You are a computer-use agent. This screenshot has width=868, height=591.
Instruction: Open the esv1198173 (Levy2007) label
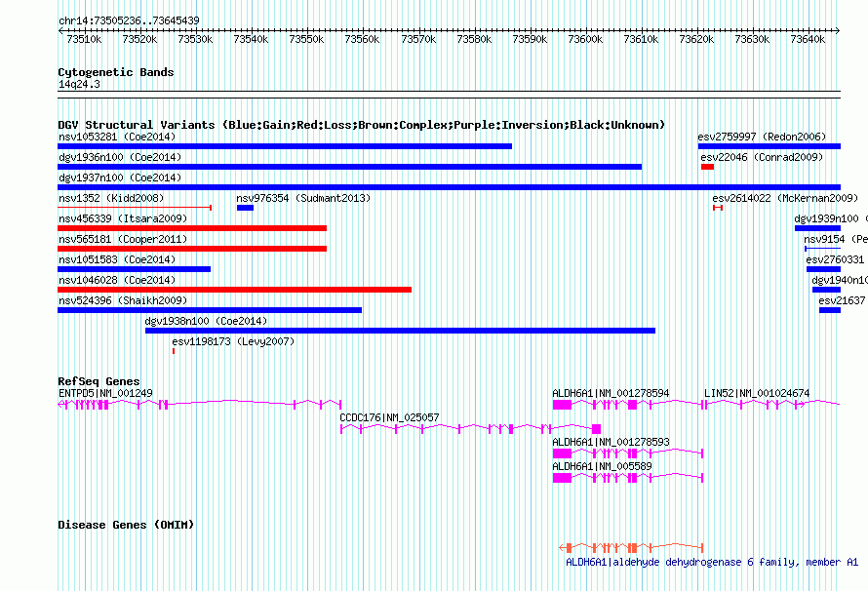click(233, 341)
